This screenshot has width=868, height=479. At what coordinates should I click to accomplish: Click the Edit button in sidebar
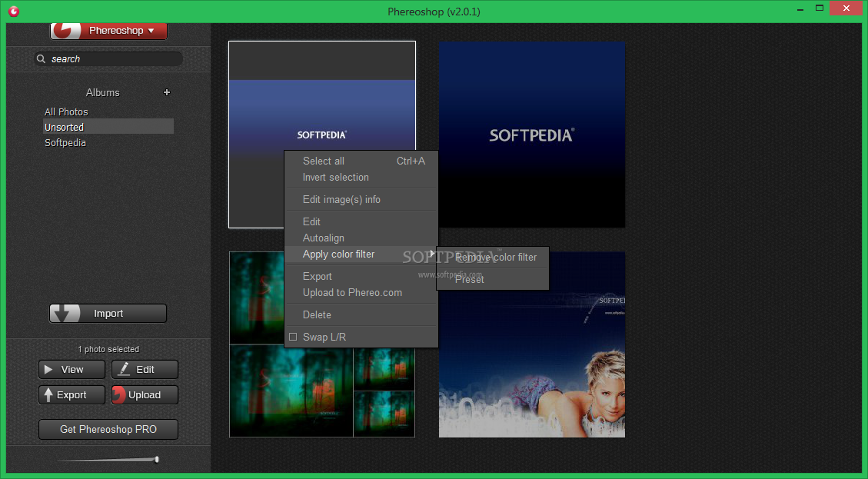click(x=145, y=369)
